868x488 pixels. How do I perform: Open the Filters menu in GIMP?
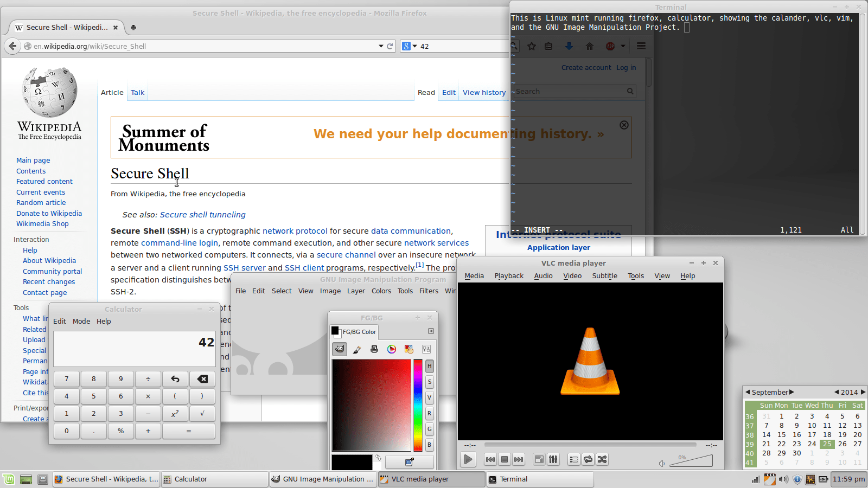(x=429, y=291)
